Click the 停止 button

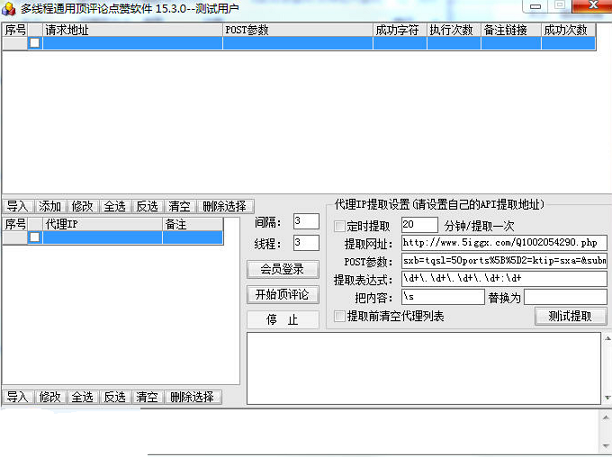283,320
